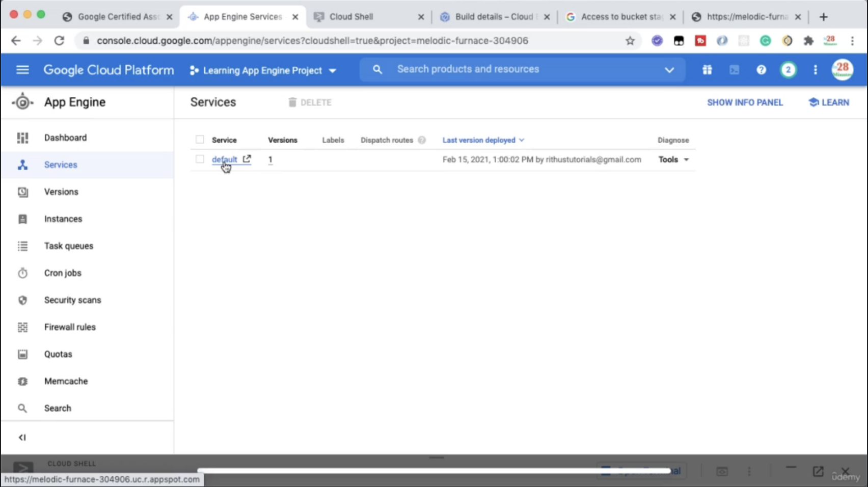This screenshot has height=487, width=868.
Task: Open the default service link
Action: (x=225, y=159)
